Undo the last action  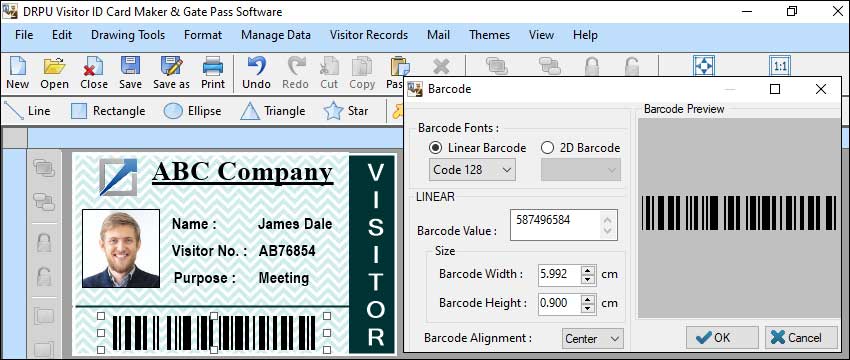pos(256,73)
